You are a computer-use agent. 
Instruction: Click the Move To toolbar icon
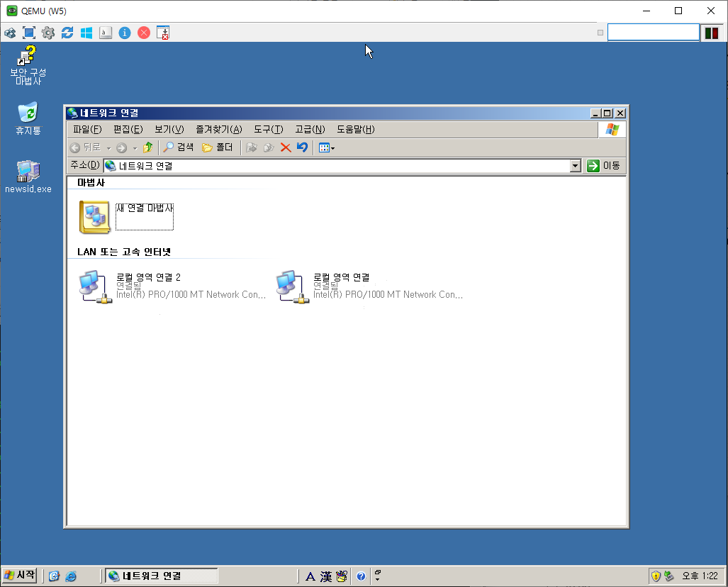point(251,147)
